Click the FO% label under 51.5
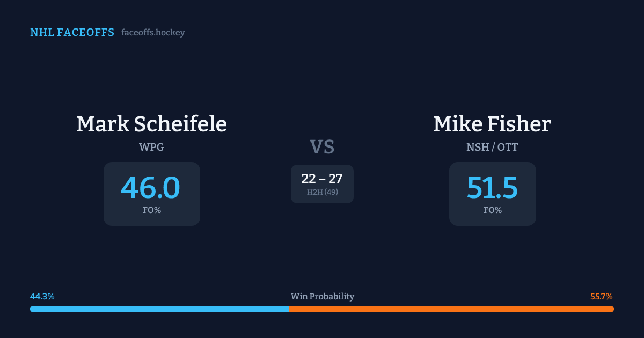The height and width of the screenshot is (338, 644). point(492,210)
